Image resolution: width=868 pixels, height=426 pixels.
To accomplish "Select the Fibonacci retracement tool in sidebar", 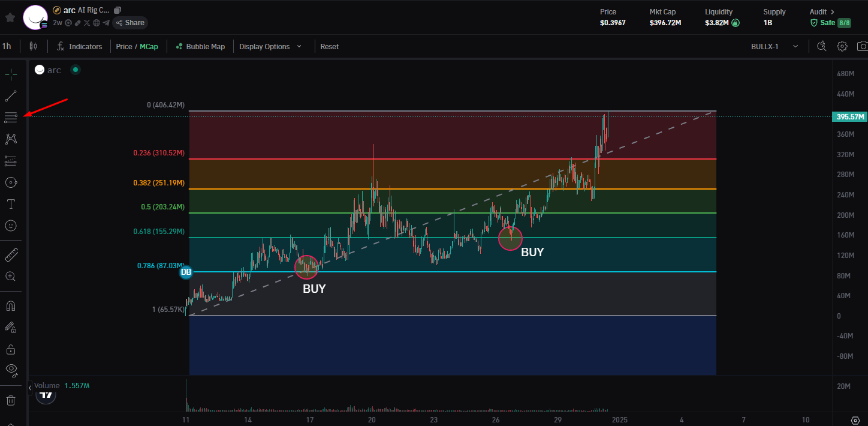I will [11, 117].
